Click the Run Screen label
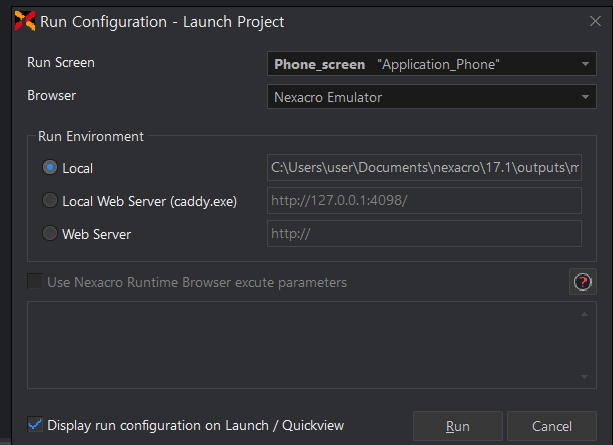This screenshot has width=613, height=445. point(61,63)
